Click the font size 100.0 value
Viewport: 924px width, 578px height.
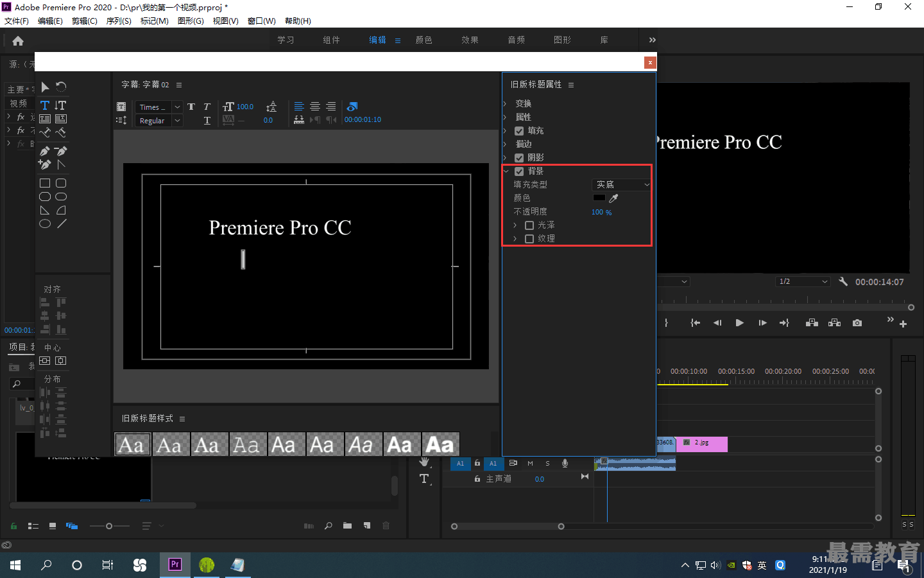[x=245, y=107]
